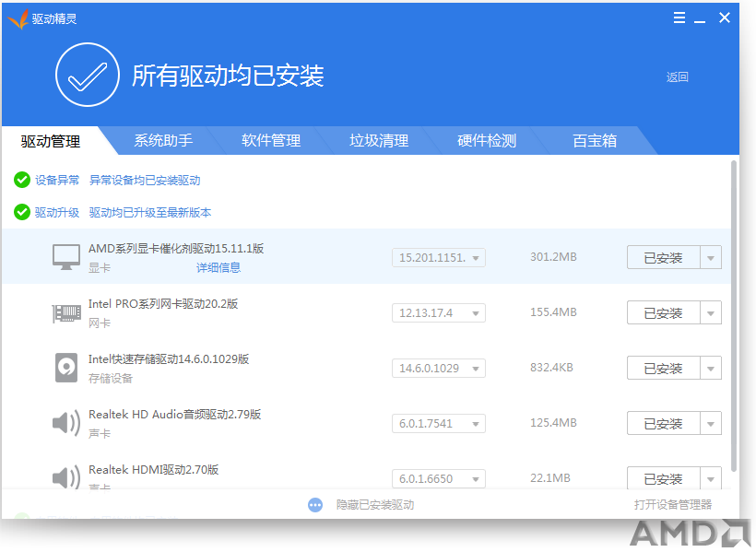Screen dimensions: 756x552
Task: Click green check icon beside 驱动升级
Action: 22,212
